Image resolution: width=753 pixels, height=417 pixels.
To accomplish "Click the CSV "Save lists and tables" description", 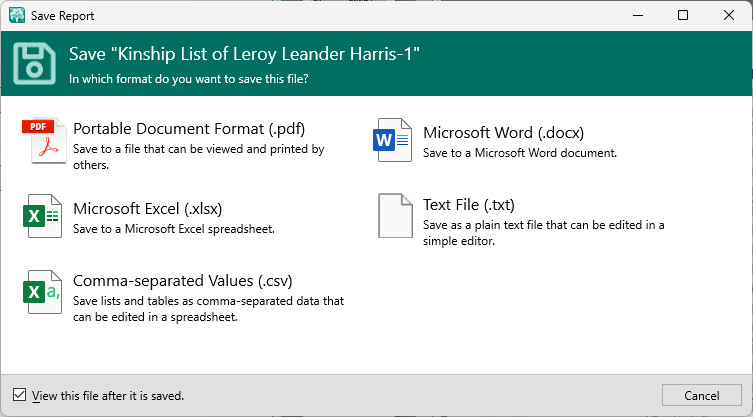I will coord(208,308).
